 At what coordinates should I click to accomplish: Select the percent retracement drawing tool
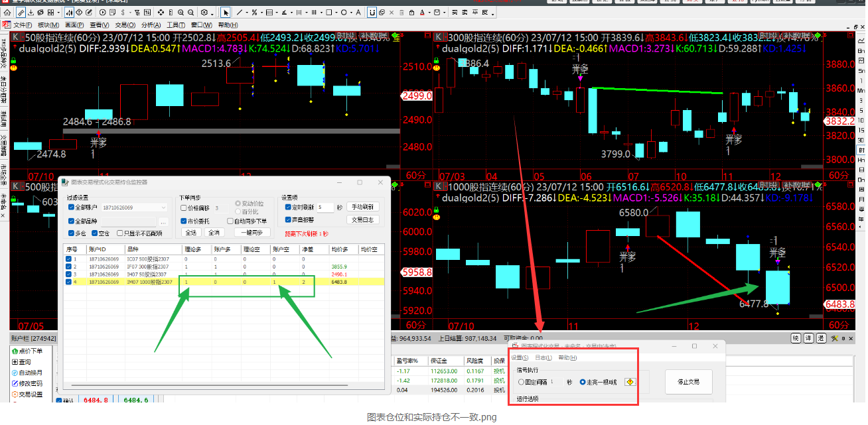(x=254, y=12)
